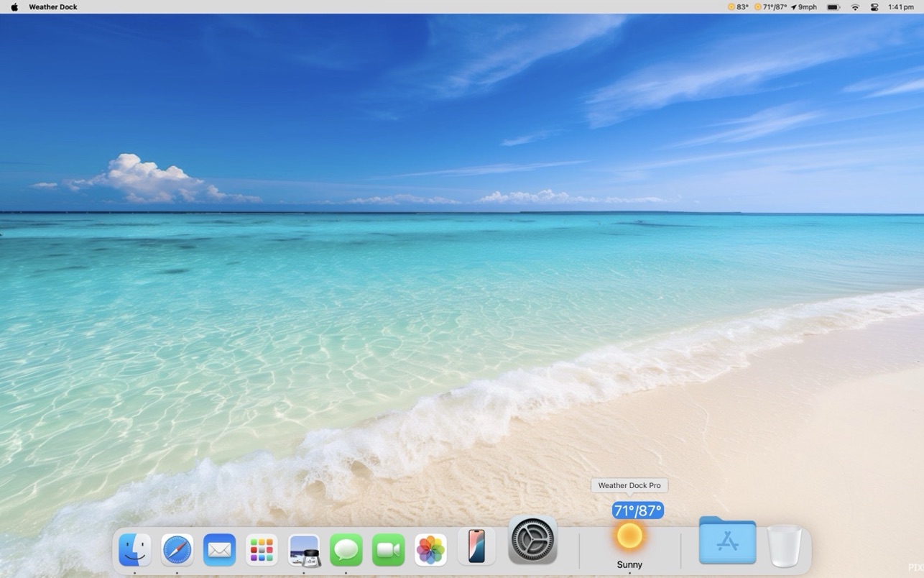
Task: Open the Apple menu
Action: click(14, 7)
